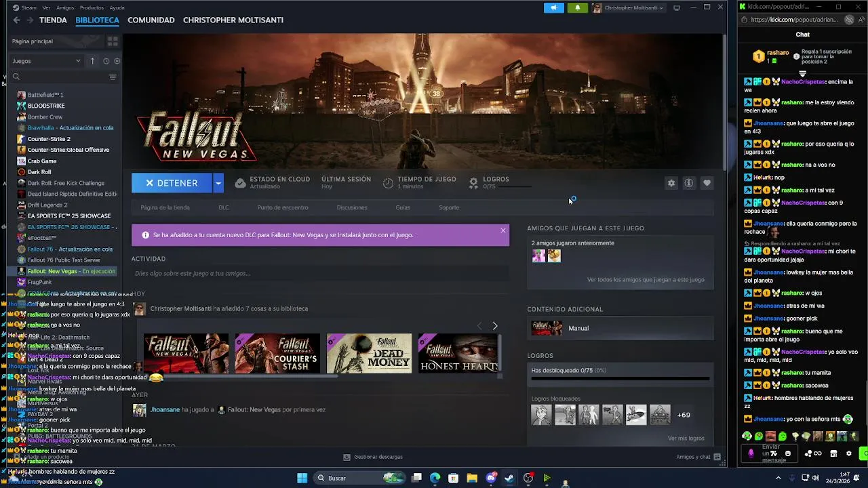Open Microsoft Edge from Windows taskbar

(x=435, y=478)
